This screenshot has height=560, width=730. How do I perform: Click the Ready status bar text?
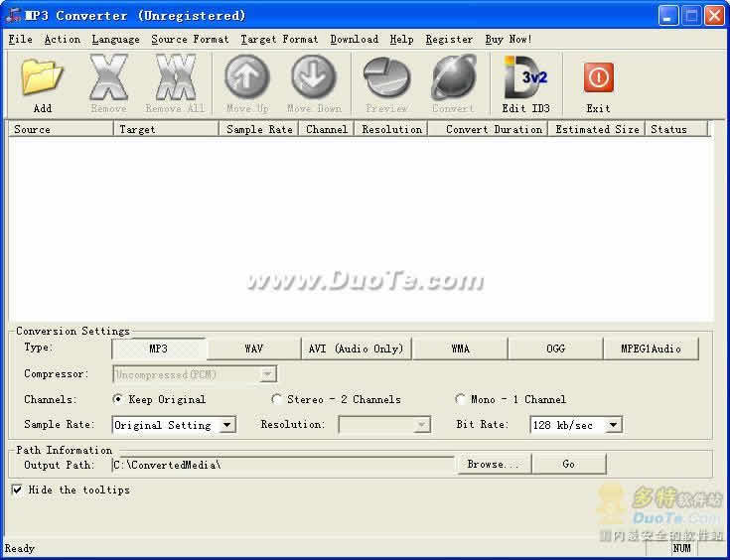tap(20, 548)
